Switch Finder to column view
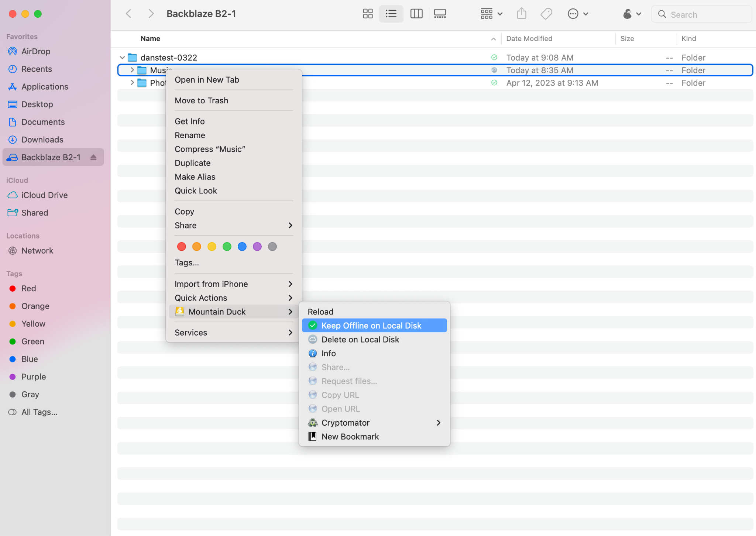Screen dimensions: 756x536 [416, 14]
